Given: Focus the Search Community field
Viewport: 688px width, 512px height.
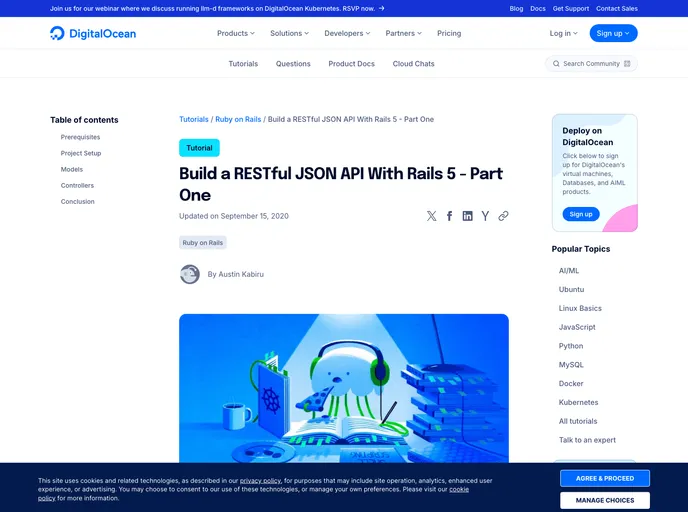Looking at the screenshot, I should (x=591, y=64).
